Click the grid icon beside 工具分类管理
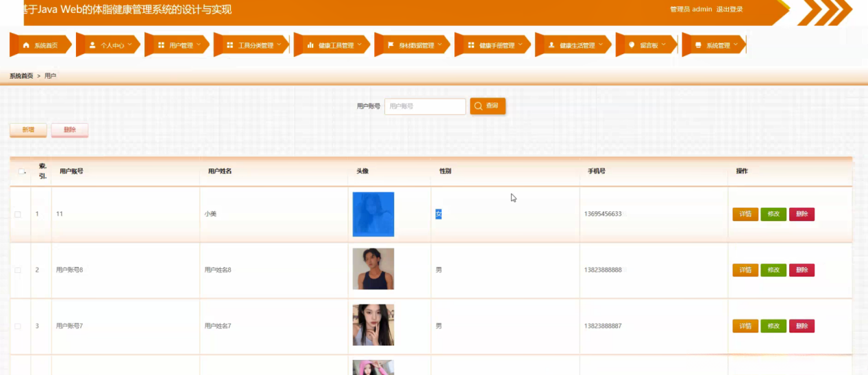868x375 pixels. (230, 45)
